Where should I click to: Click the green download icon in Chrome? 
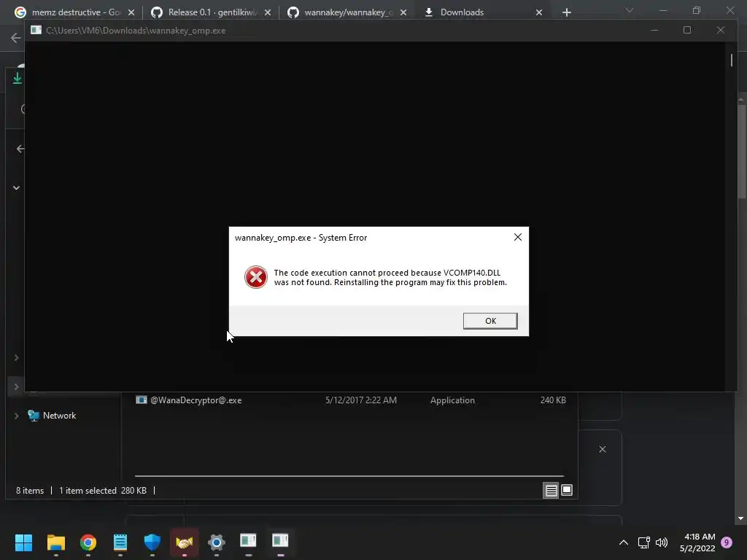(18, 78)
